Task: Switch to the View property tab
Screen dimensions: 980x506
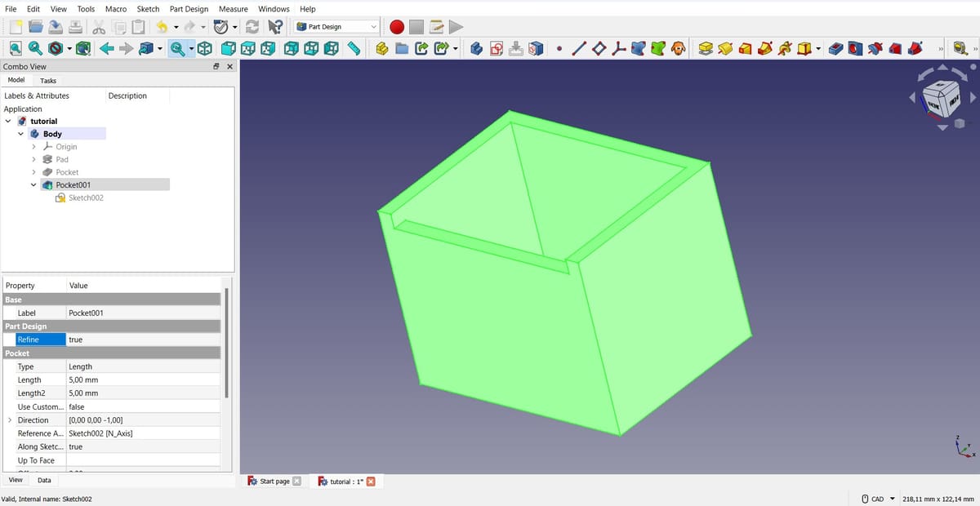Action: [x=16, y=480]
